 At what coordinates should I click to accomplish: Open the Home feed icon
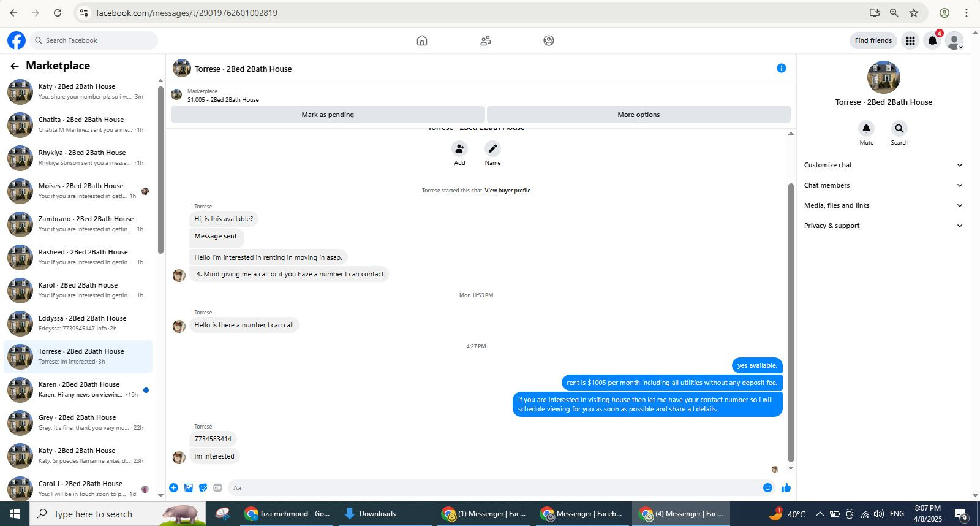click(422, 40)
